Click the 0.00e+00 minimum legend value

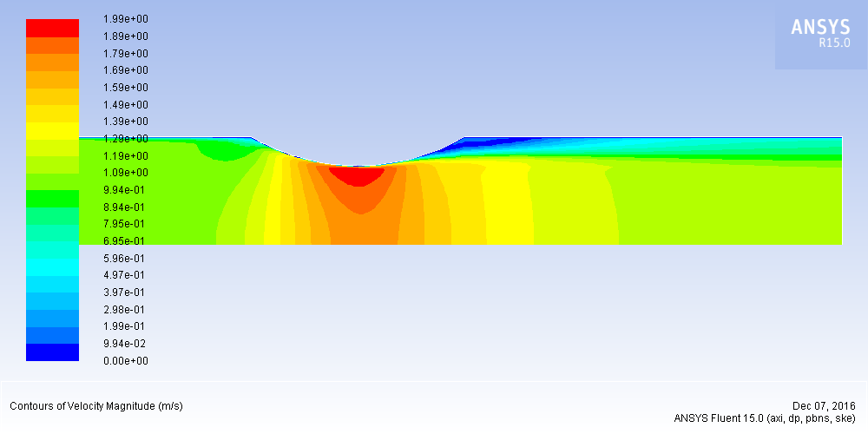point(126,361)
